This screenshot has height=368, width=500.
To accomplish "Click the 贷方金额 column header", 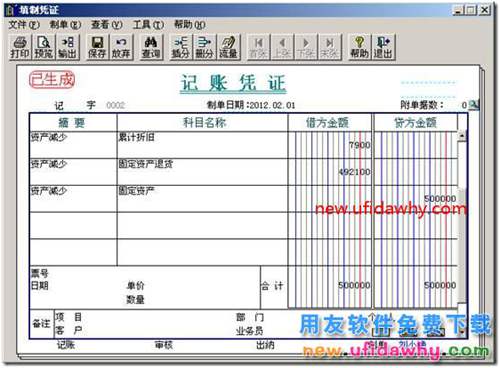I will (x=416, y=123).
